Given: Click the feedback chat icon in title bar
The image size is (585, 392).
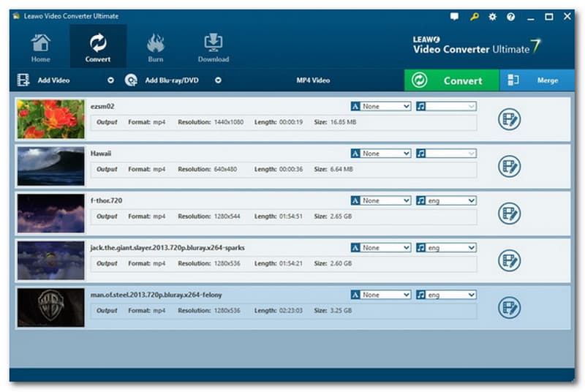Looking at the screenshot, I should pos(455,16).
